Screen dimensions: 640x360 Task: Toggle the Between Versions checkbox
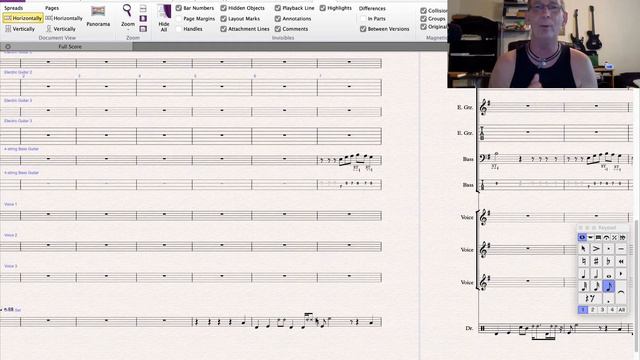point(363,29)
